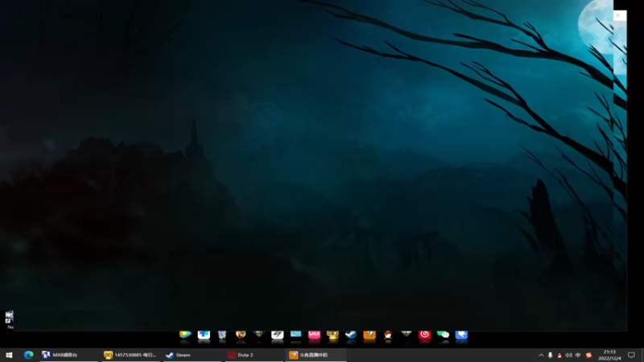Open the Tencent Video dock icon
This screenshot has height=362, width=644.
coord(185,335)
